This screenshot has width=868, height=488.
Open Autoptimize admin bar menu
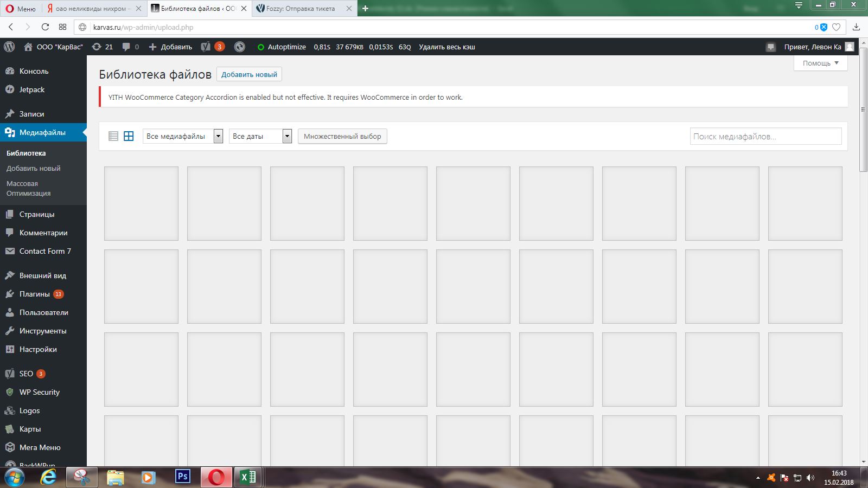click(x=282, y=47)
